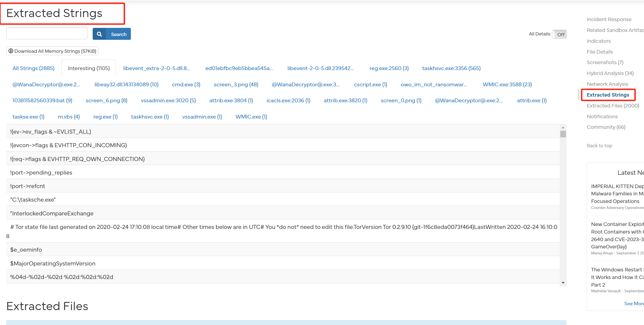Select the !port->pending_replies string row
This screenshot has width=644, height=325.
pos(283,172)
